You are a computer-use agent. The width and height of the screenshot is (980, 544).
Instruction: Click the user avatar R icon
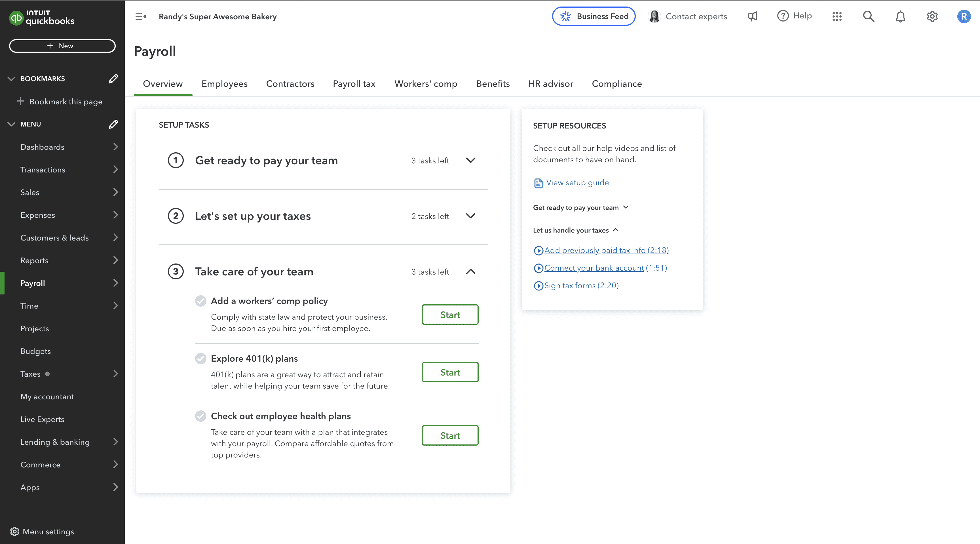[x=964, y=16]
